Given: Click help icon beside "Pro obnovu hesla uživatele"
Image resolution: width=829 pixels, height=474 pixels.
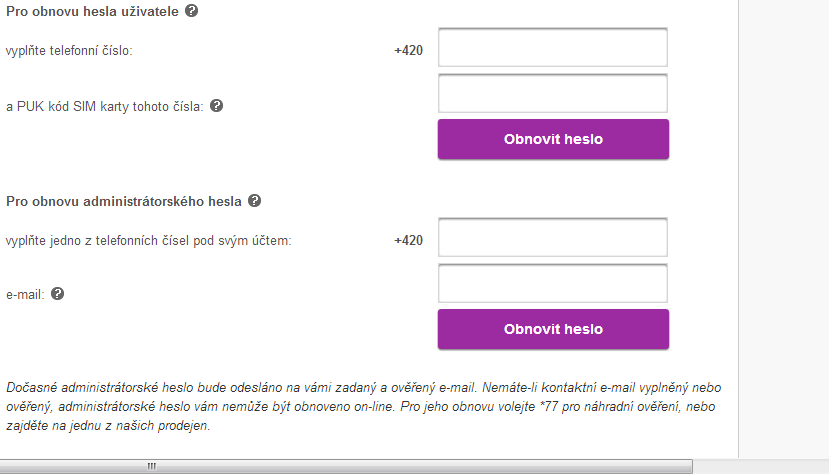Looking at the screenshot, I should coord(192,10).
